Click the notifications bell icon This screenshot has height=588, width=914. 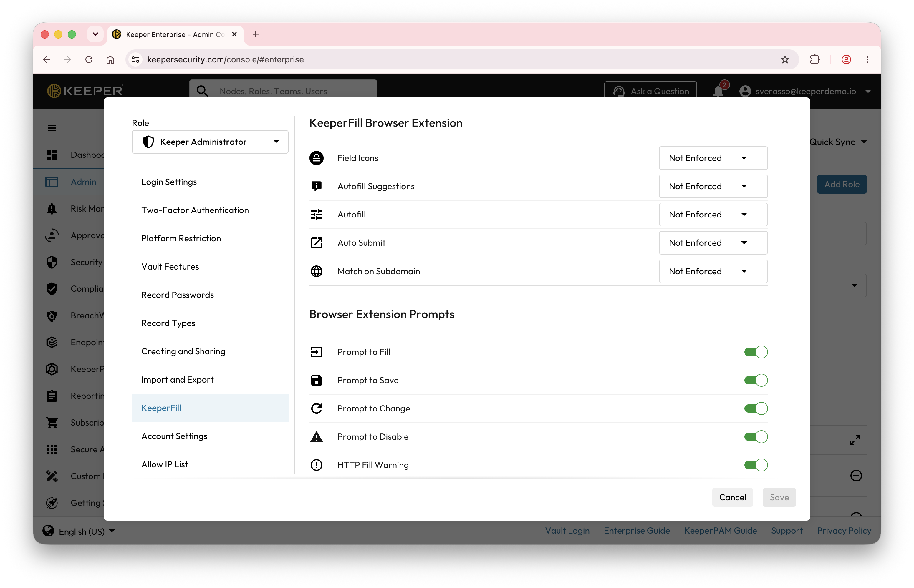coord(718,91)
